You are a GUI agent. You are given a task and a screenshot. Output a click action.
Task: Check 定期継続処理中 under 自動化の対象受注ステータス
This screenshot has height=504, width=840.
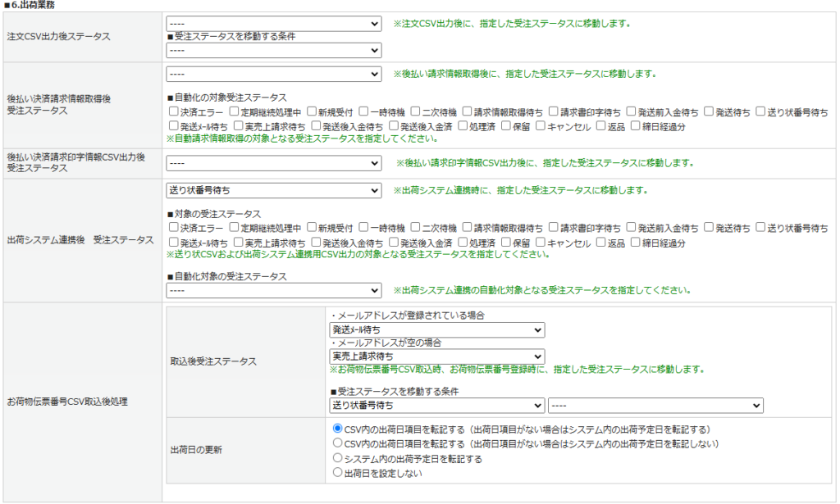click(x=234, y=111)
